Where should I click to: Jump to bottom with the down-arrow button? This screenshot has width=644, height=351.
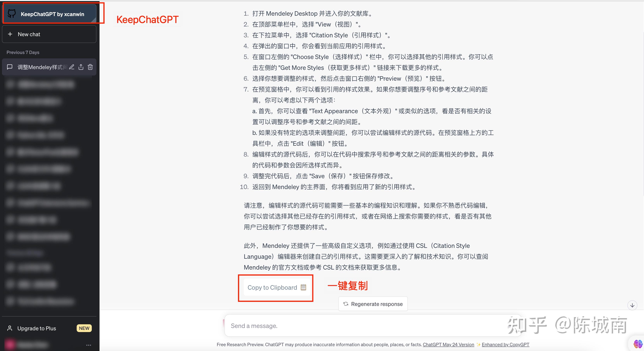632,305
